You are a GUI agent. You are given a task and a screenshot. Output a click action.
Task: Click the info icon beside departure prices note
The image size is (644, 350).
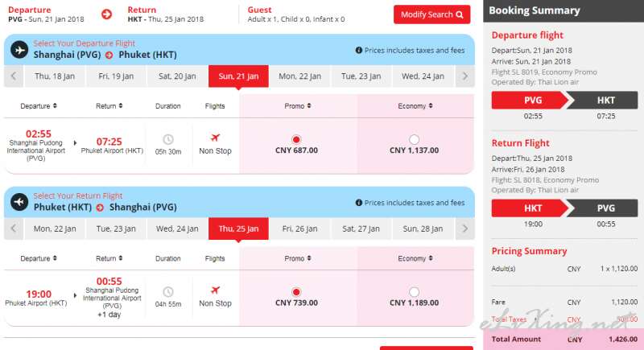(x=359, y=51)
